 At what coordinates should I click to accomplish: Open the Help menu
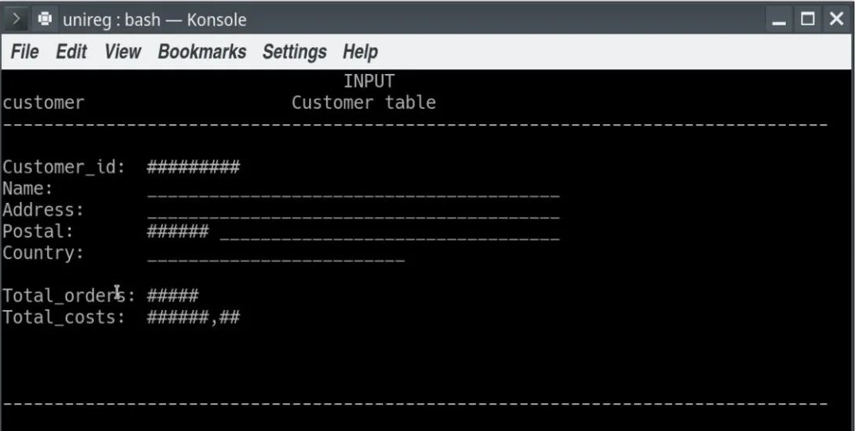[360, 52]
